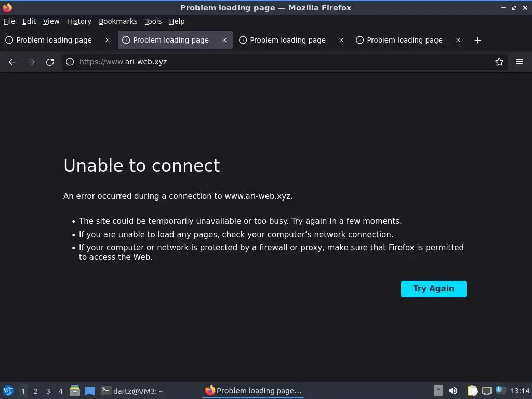Close the fourth Problem loading page tab
Viewport: 532px width, 399px height.
tap(458, 40)
